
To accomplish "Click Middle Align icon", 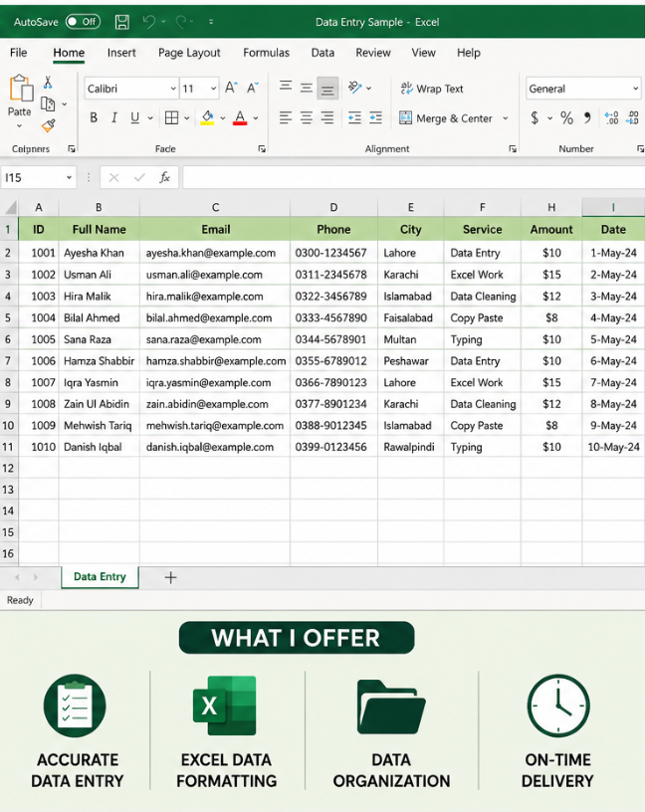I will pos(307,88).
